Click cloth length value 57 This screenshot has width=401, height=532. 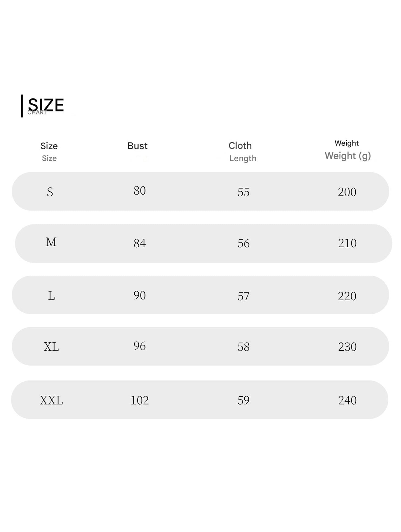(x=244, y=296)
